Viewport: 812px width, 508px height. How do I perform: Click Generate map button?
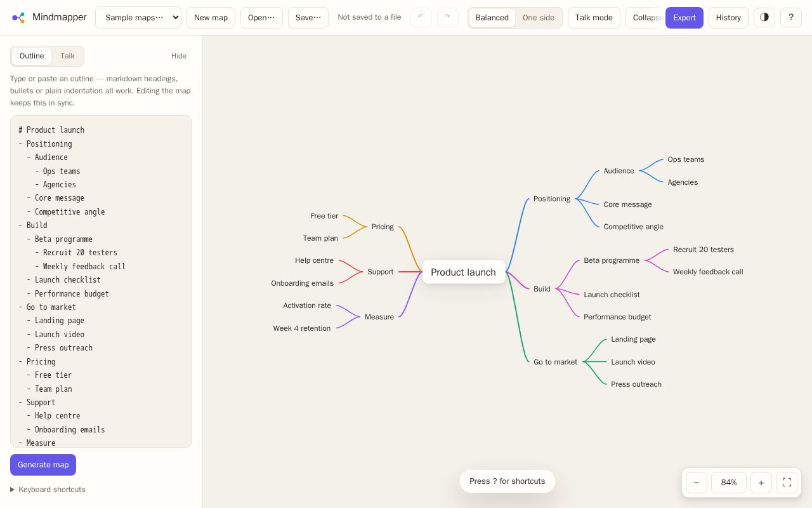[43, 465]
